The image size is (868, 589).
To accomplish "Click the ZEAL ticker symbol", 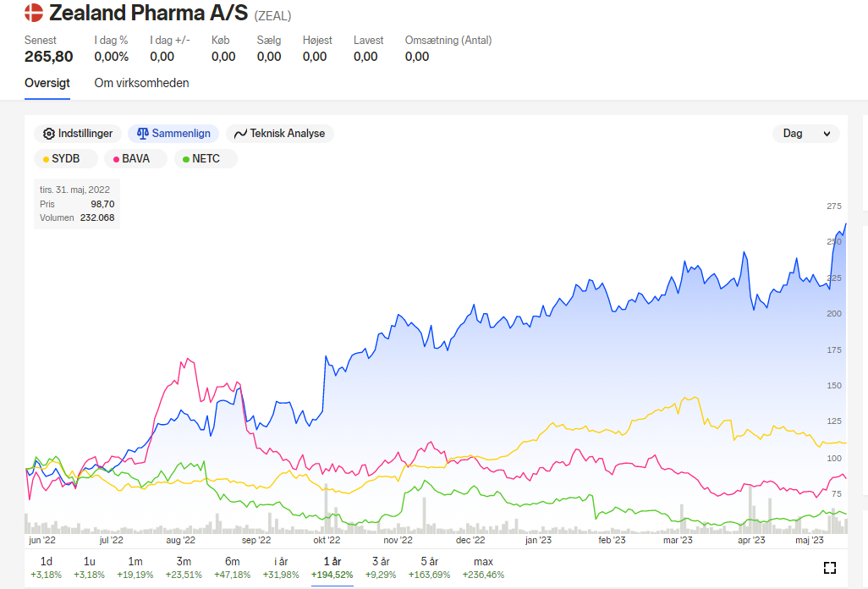I will 272,16.
